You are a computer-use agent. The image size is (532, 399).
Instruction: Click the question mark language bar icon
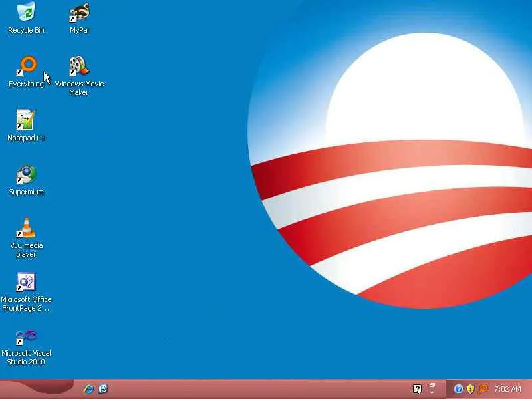click(418, 389)
